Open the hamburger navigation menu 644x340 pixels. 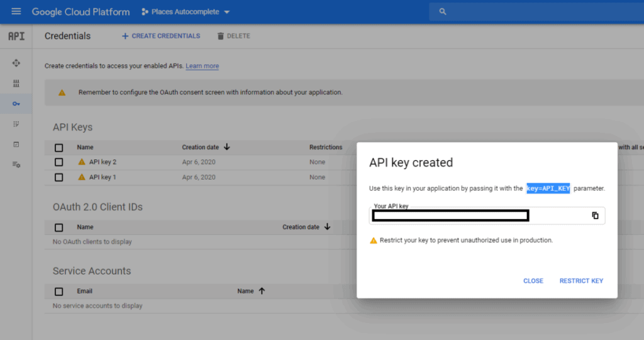[16, 12]
